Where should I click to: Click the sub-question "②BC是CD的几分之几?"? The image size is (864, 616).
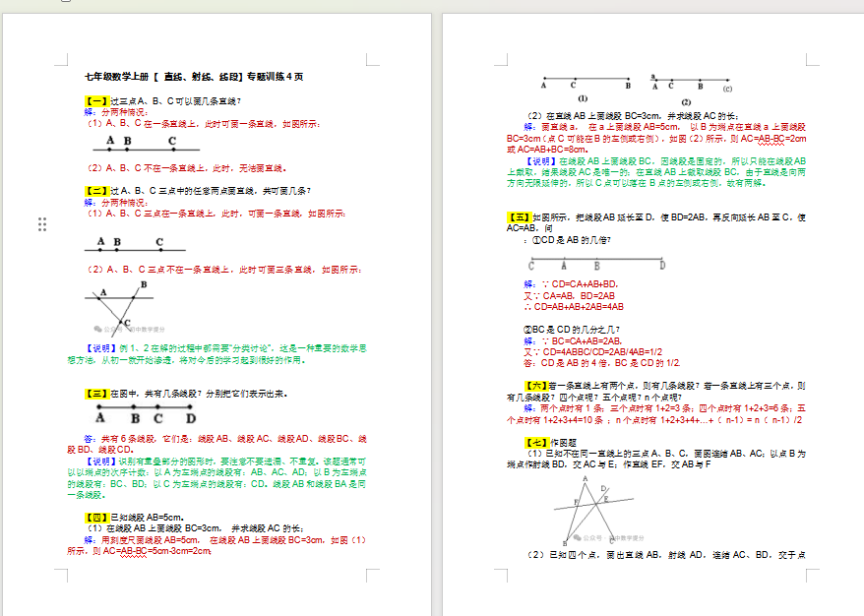pos(572,330)
